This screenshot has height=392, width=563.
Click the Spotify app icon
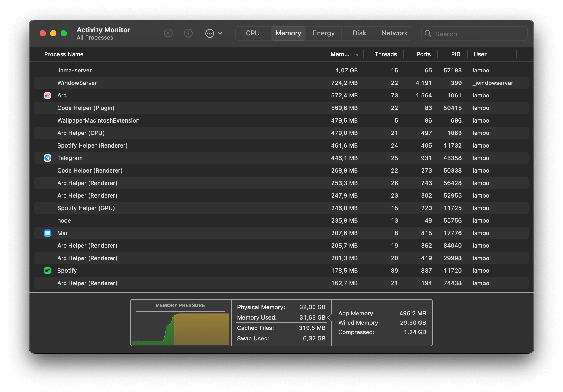click(47, 271)
